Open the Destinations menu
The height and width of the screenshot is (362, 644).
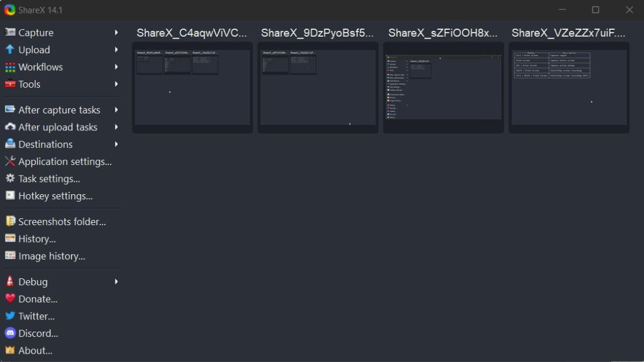point(61,144)
